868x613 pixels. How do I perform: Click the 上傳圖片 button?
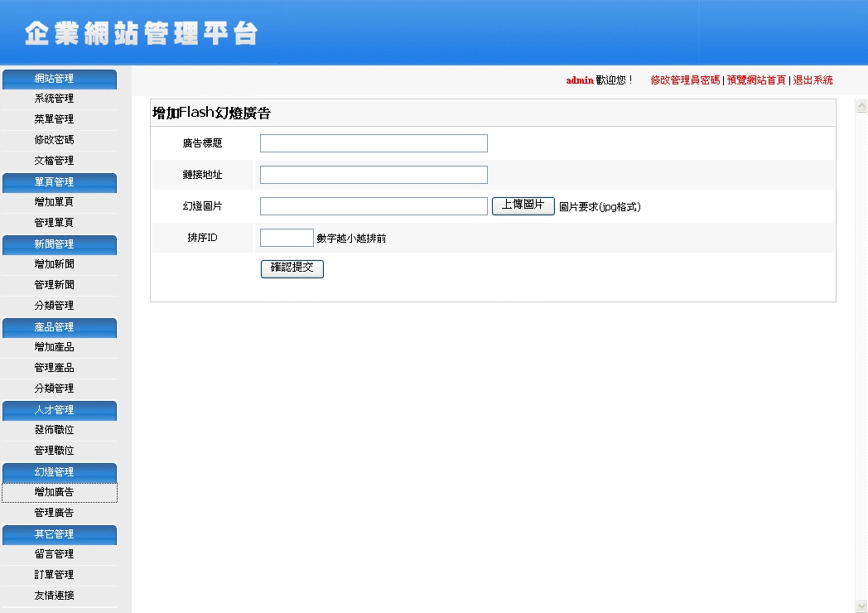point(523,206)
